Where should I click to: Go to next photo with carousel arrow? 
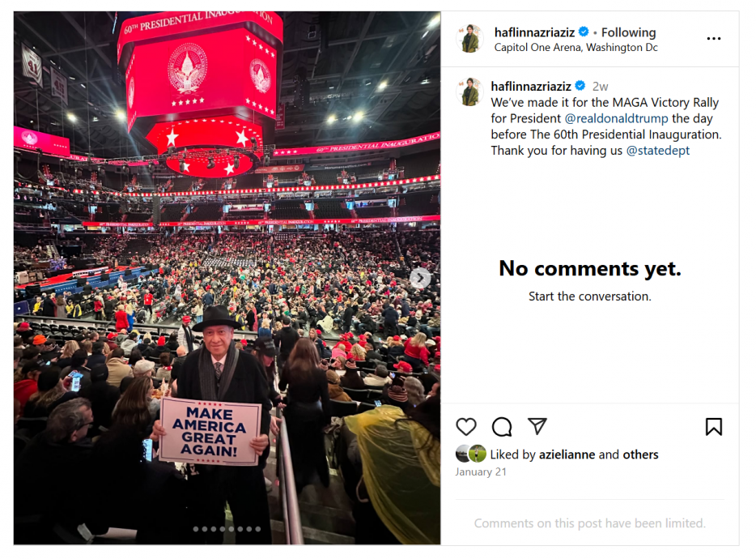(419, 279)
